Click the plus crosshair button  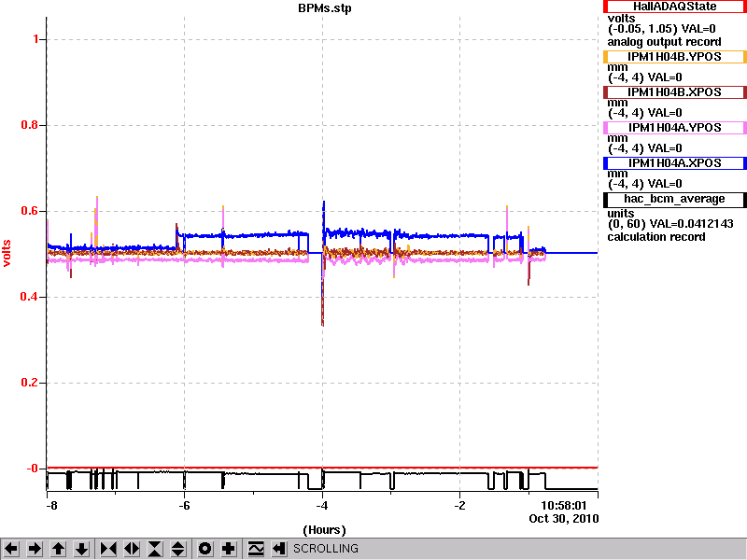coord(229,549)
